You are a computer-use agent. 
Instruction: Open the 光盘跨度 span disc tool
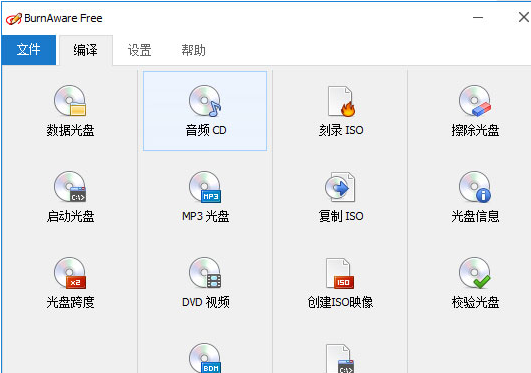click(70, 283)
